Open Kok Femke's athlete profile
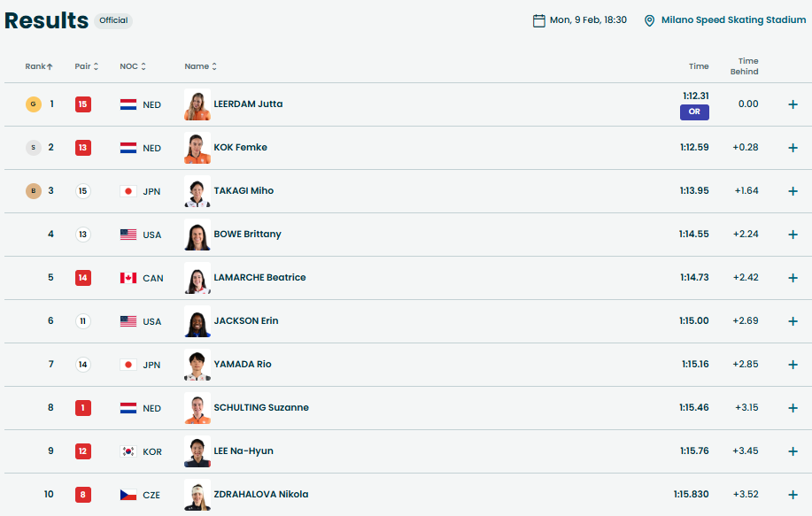This screenshot has height=516, width=812. pos(240,148)
